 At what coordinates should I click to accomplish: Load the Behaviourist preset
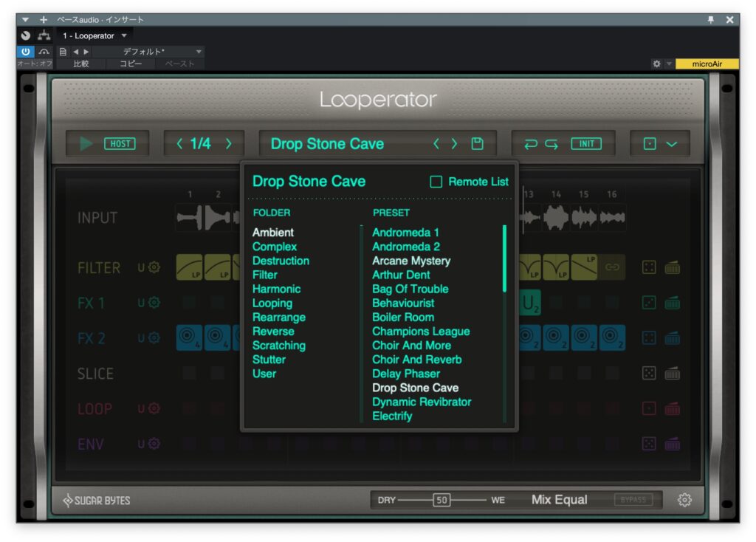point(403,303)
